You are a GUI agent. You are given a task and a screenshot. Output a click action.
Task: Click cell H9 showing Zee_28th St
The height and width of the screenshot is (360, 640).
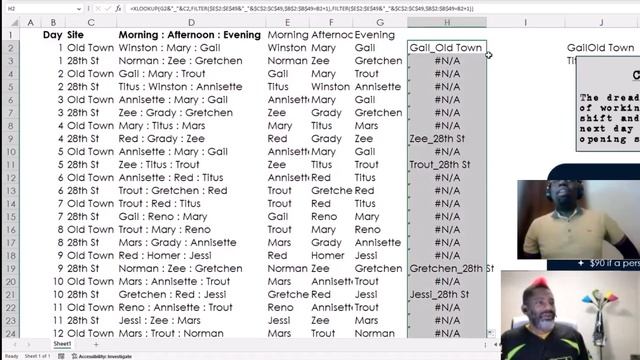coord(447,139)
